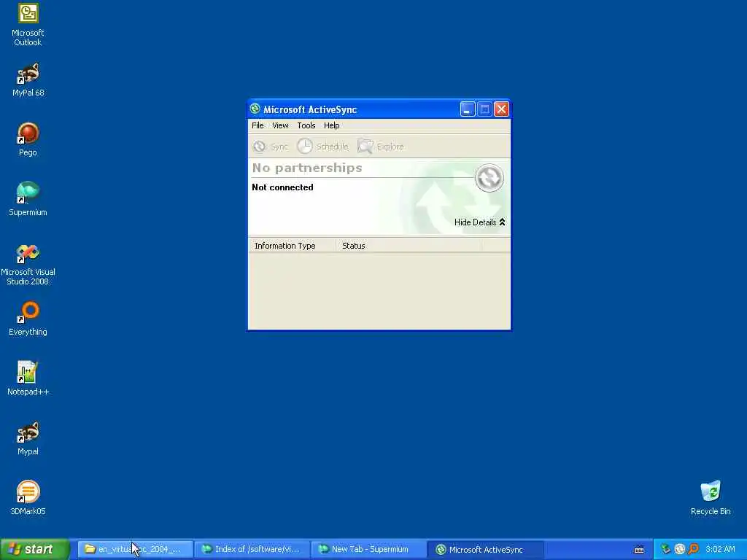Viewport: 747px width, 560px height.
Task: Open the Start menu
Action: tap(35, 550)
